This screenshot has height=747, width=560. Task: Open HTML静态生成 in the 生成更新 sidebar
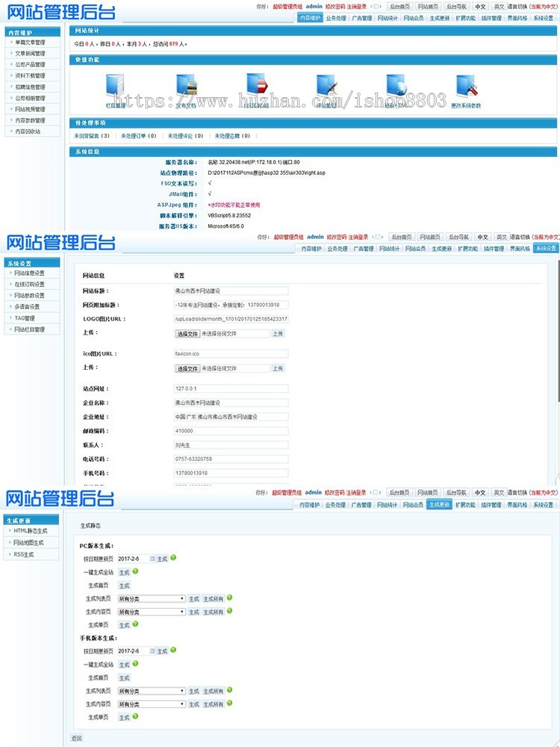31,530
